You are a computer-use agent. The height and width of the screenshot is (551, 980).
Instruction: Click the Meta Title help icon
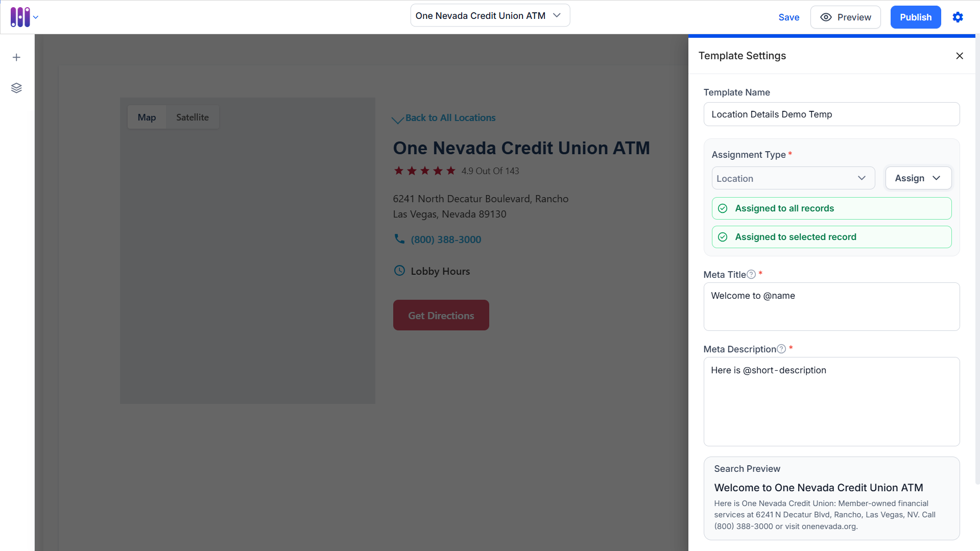pyautogui.click(x=751, y=274)
